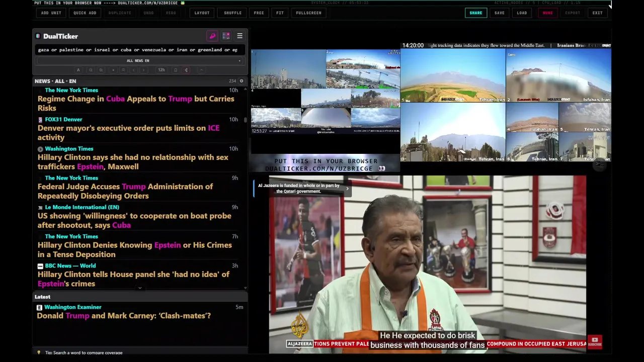Click the news list vertical scrollbar
The height and width of the screenshot is (362, 644).
point(246,120)
